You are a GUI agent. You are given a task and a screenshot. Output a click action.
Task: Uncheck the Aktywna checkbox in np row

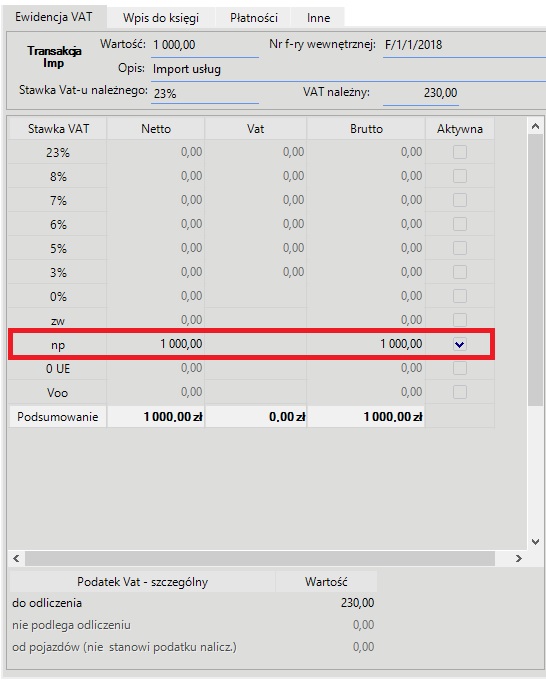[x=460, y=344]
